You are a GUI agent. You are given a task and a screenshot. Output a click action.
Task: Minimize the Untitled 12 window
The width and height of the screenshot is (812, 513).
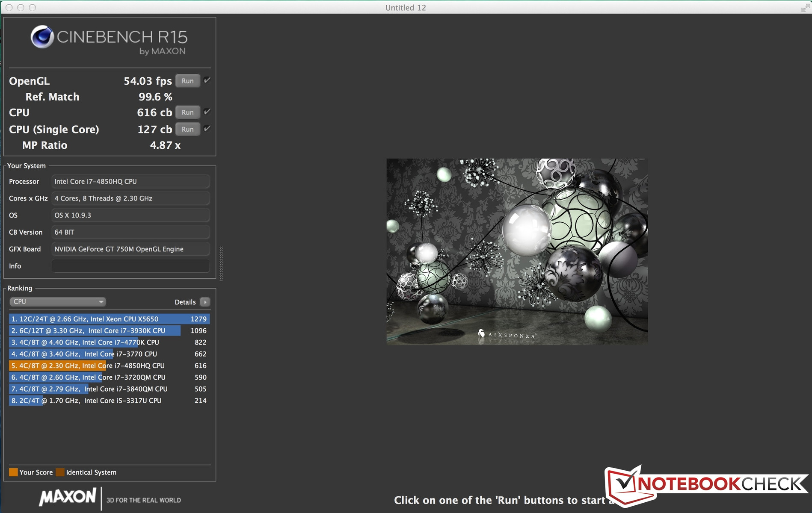point(21,8)
